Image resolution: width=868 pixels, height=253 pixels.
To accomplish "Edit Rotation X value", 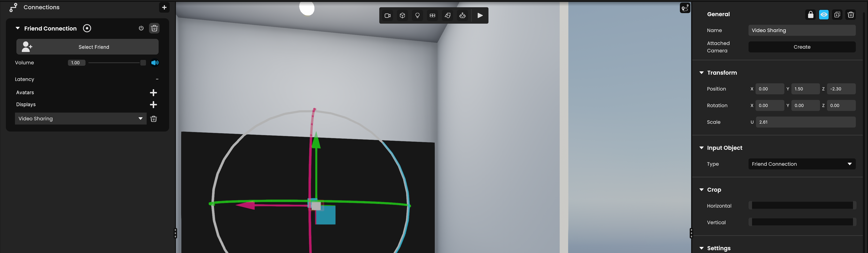I will pyautogui.click(x=770, y=105).
